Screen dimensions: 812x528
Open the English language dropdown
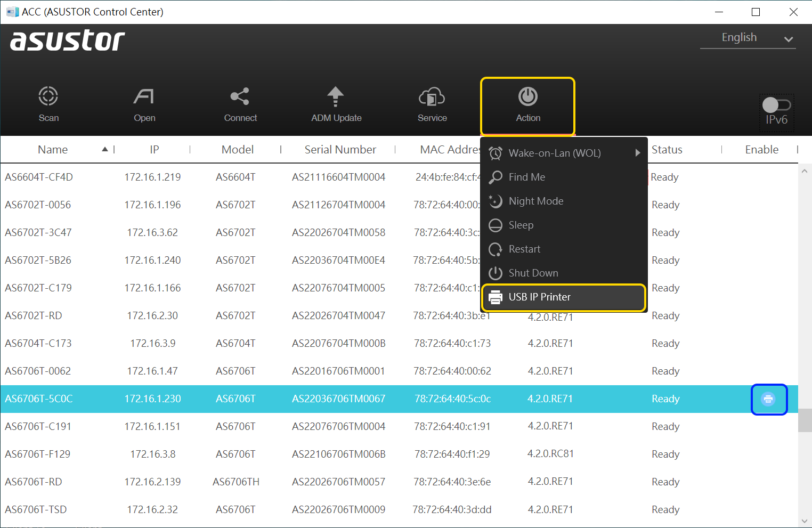[748, 38]
